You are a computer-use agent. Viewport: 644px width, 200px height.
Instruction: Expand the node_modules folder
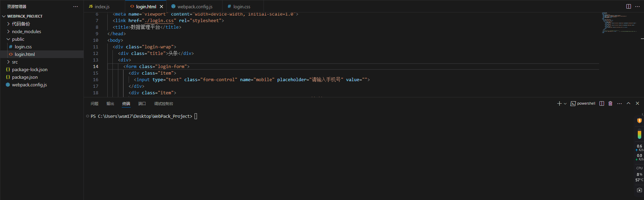[26, 31]
